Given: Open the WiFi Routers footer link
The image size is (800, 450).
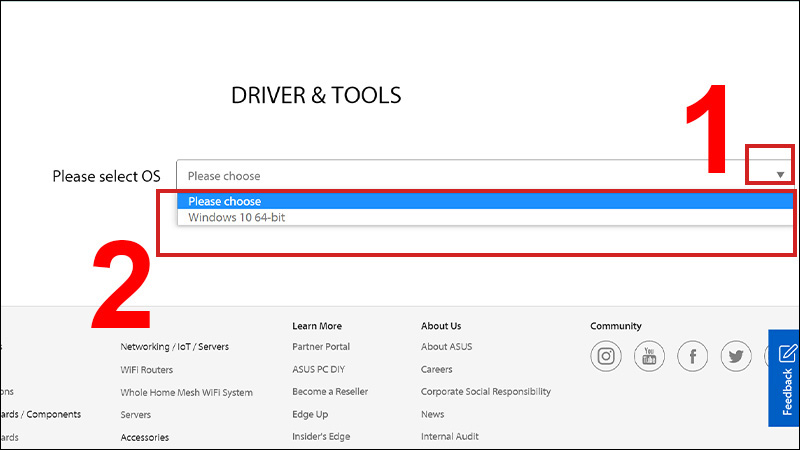Looking at the screenshot, I should 146,370.
